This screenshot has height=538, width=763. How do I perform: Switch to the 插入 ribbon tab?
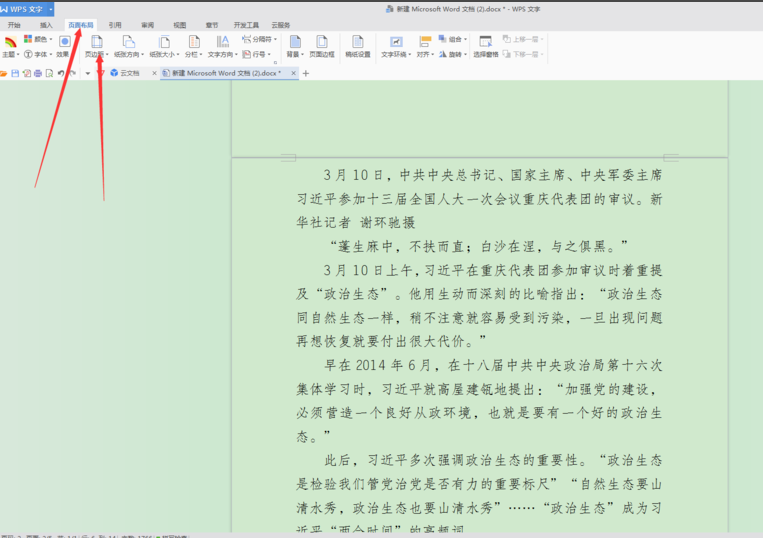coord(46,25)
